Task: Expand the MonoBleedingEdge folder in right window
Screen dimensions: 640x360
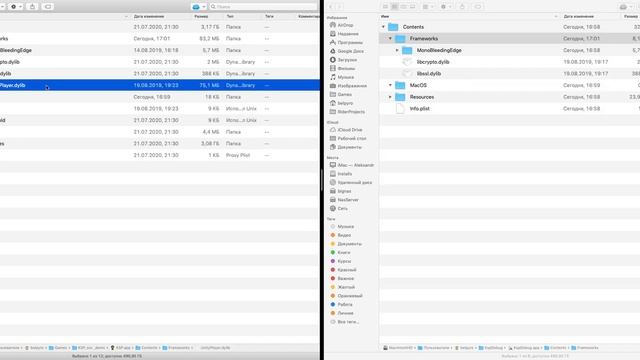Action: tap(397, 50)
